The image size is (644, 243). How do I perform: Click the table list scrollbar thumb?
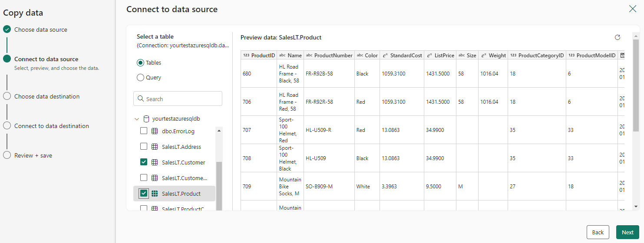(219, 186)
